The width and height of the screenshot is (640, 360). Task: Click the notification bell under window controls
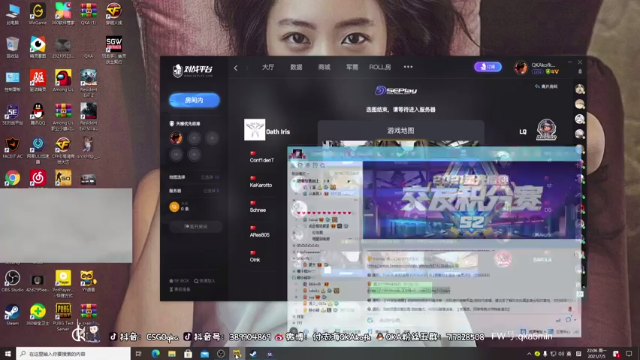[x=580, y=71]
